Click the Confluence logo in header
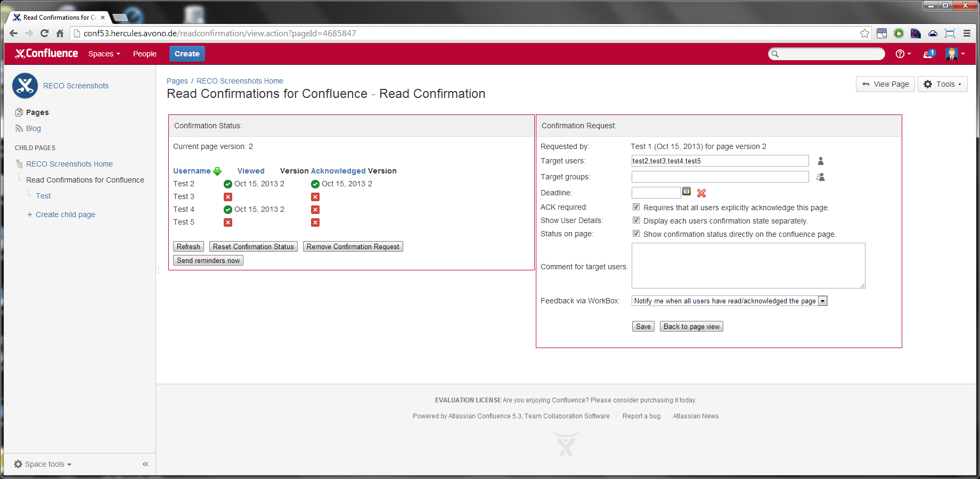 [x=46, y=53]
